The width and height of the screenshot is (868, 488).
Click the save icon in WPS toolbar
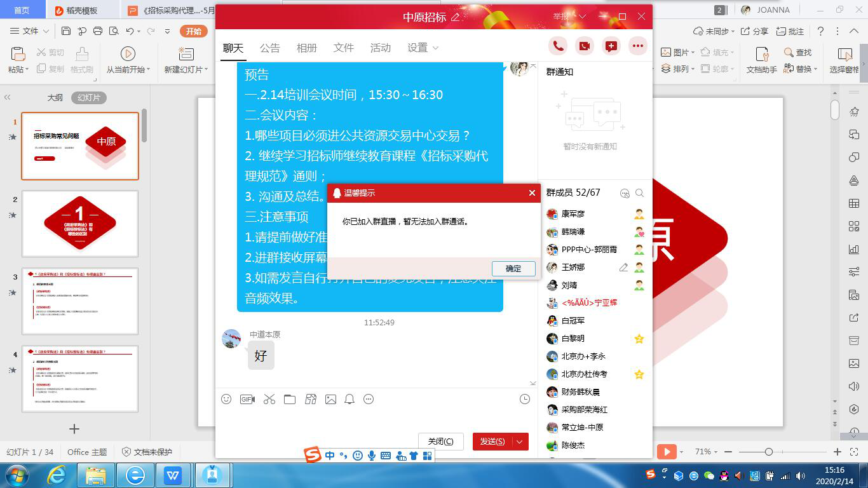point(66,31)
